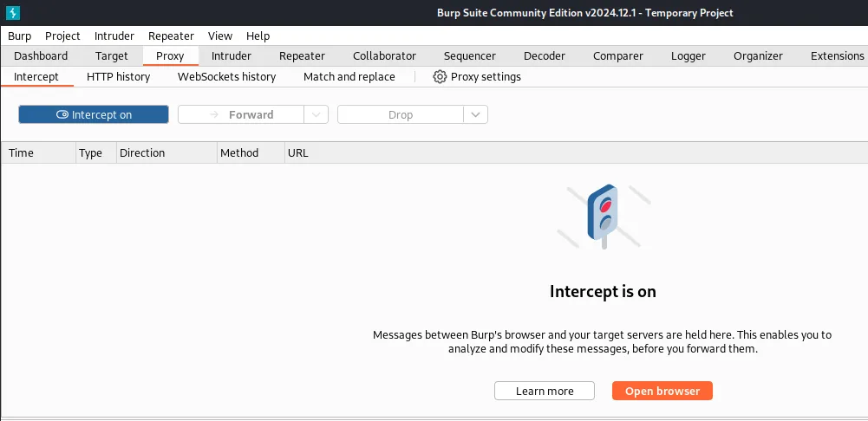The height and width of the screenshot is (421, 868).
Task: Switch to the Intruder tool tab
Action: (232, 56)
